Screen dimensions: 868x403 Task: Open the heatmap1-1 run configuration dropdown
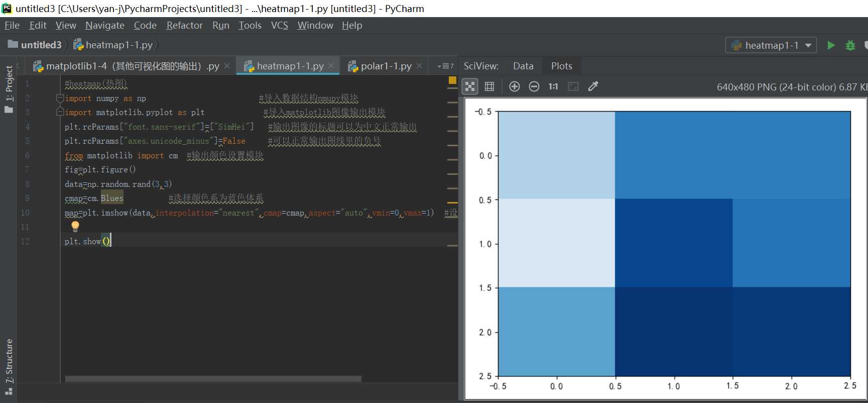tap(771, 45)
